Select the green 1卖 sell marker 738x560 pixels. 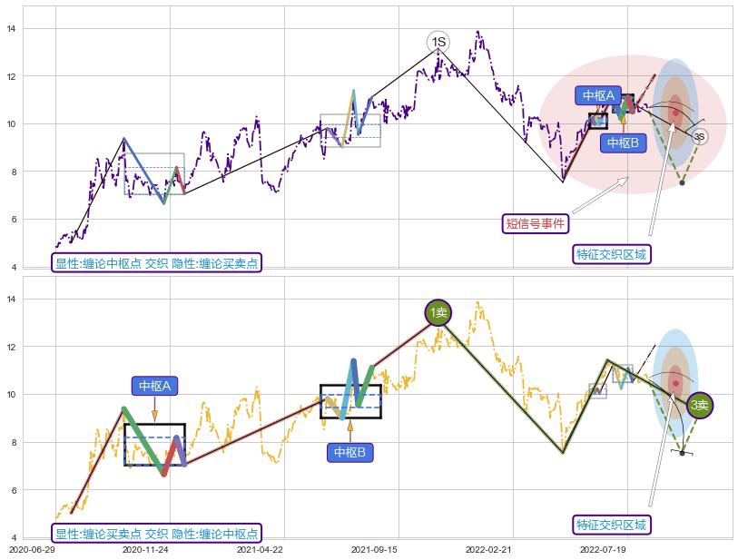click(x=438, y=312)
